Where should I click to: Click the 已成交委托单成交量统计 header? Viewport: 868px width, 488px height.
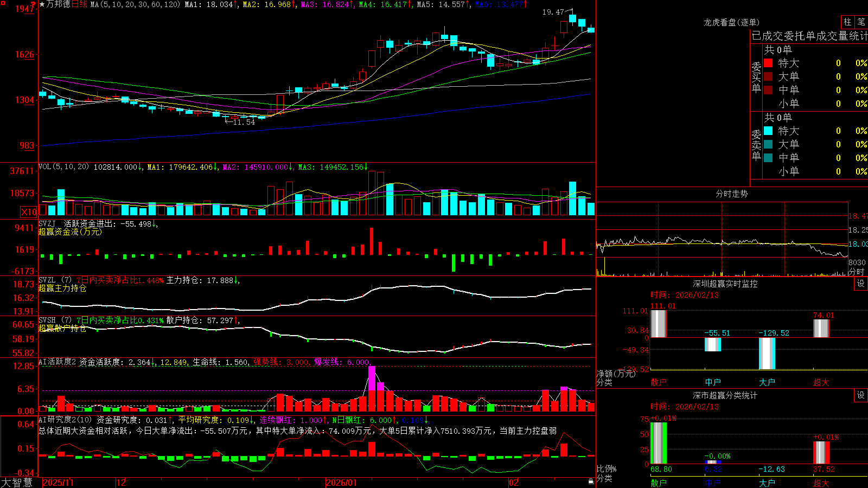[x=809, y=36]
